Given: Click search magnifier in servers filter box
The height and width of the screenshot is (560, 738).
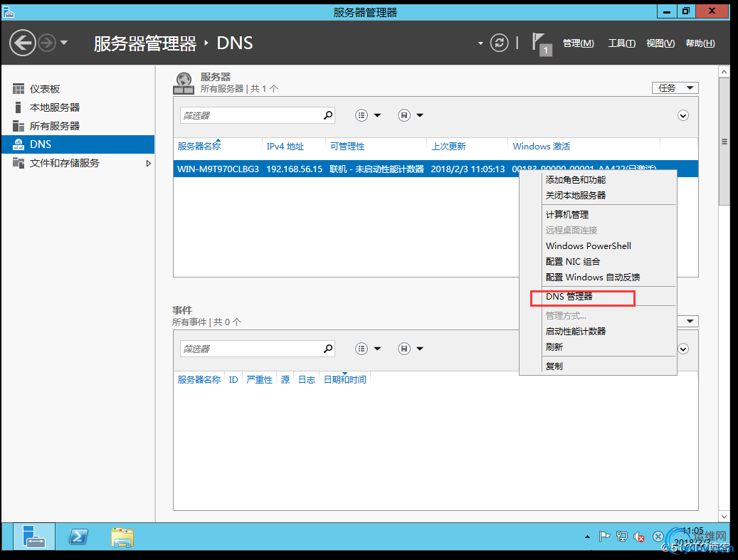Looking at the screenshot, I should click(328, 115).
